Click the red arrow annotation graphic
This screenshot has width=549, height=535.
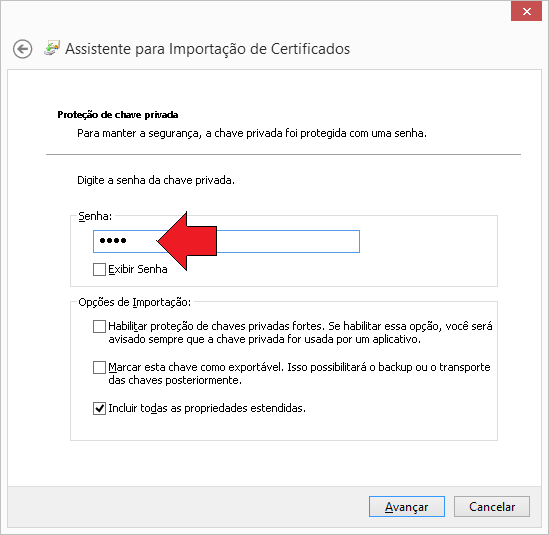187,241
